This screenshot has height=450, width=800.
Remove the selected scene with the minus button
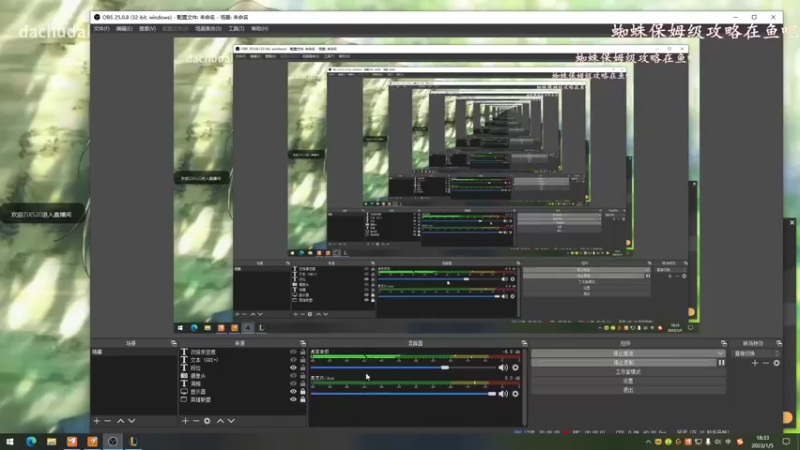click(108, 421)
